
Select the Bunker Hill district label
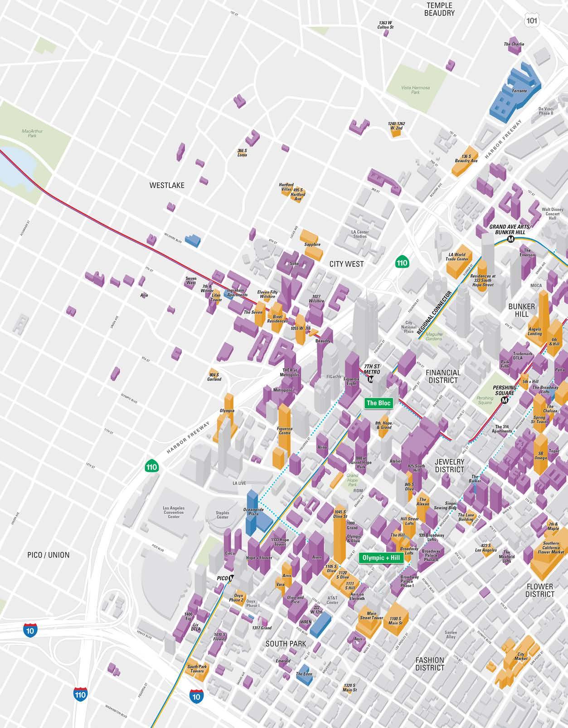(522, 310)
